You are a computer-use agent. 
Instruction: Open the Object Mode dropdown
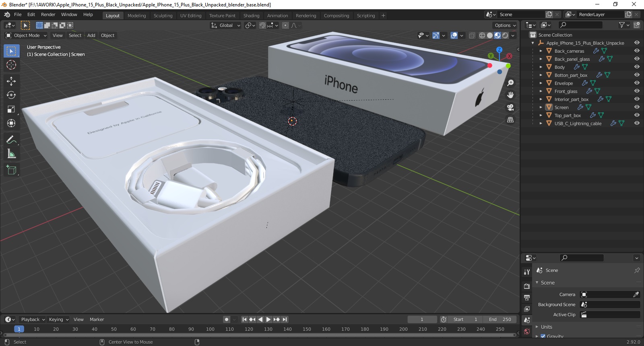tap(26, 35)
